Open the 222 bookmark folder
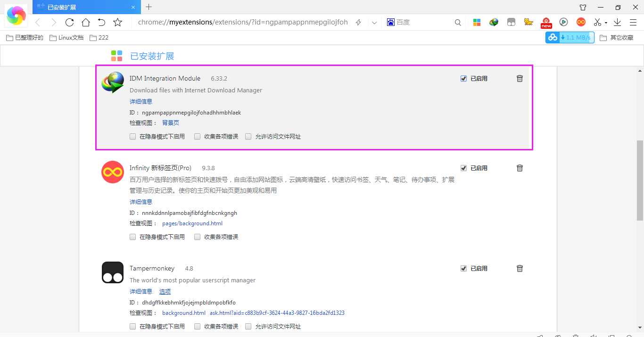The image size is (644, 337). 99,37
